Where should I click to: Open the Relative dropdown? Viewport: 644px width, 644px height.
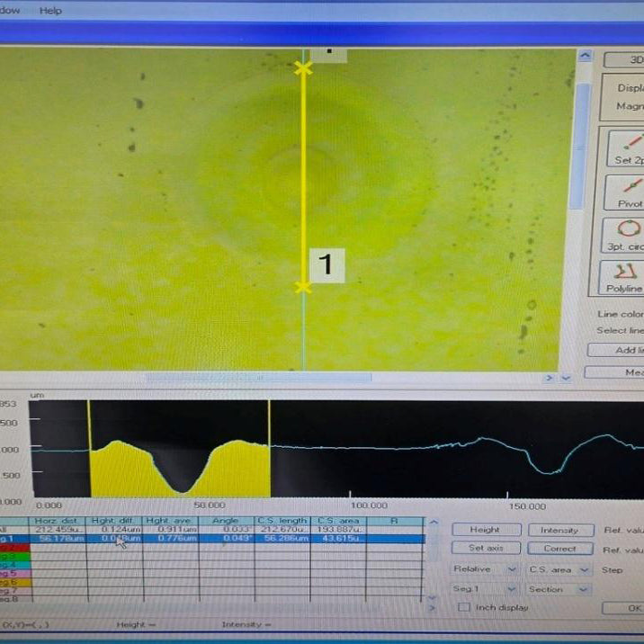484,569
